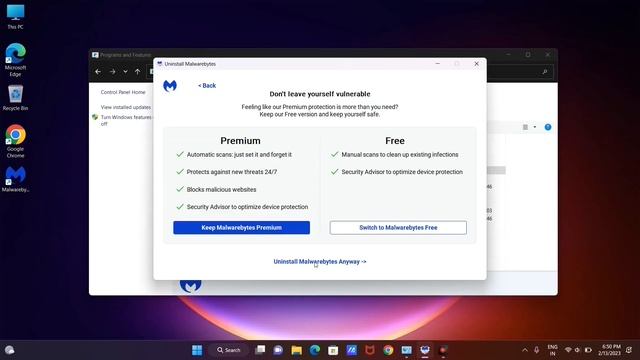The image size is (640, 360).
Task: Click Control Panel Home in Programs and Features
Action: [123, 92]
